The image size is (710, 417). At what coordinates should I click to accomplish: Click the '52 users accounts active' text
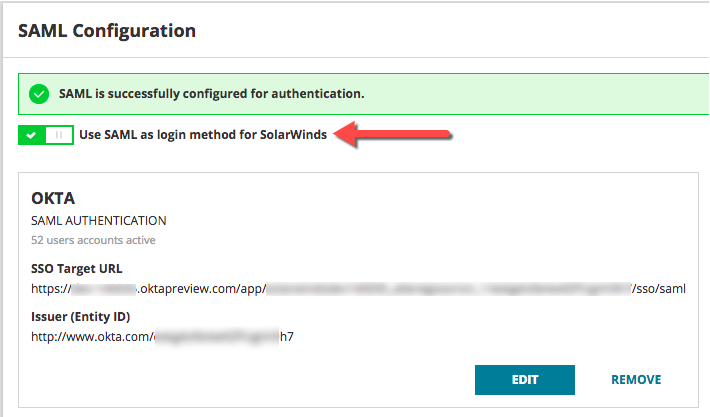coord(94,240)
